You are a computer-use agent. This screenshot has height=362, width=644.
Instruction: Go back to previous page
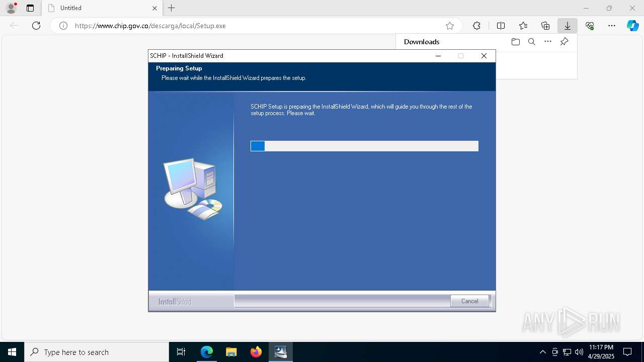pyautogui.click(x=14, y=26)
